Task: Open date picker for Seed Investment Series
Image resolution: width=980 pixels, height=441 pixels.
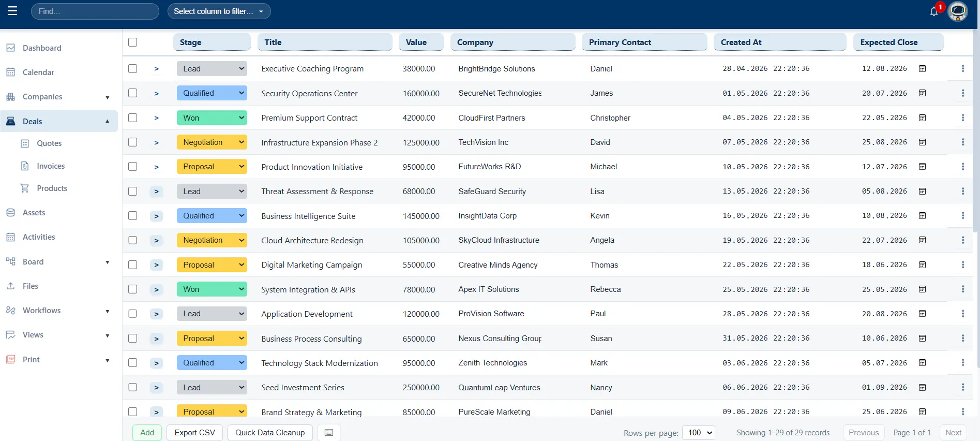Action: (x=922, y=388)
